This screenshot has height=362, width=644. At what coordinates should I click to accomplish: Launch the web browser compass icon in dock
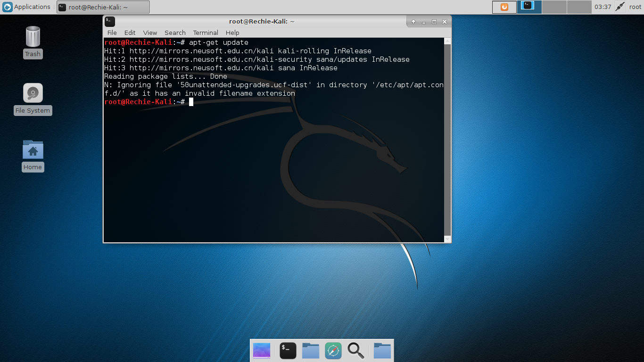333,351
